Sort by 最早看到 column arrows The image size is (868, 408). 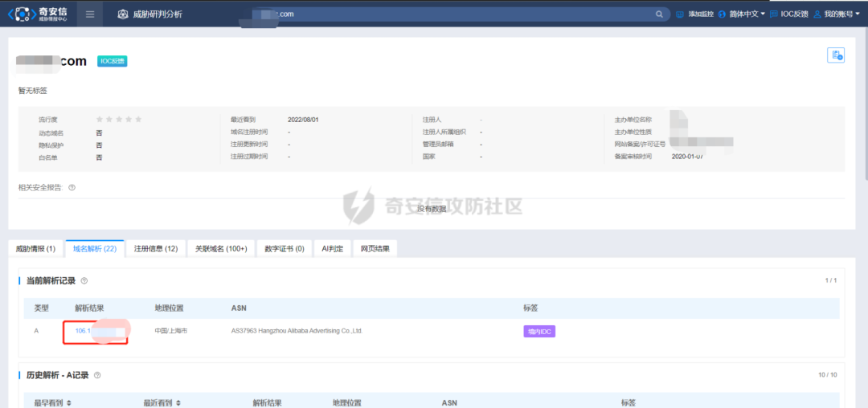click(68, 403)
